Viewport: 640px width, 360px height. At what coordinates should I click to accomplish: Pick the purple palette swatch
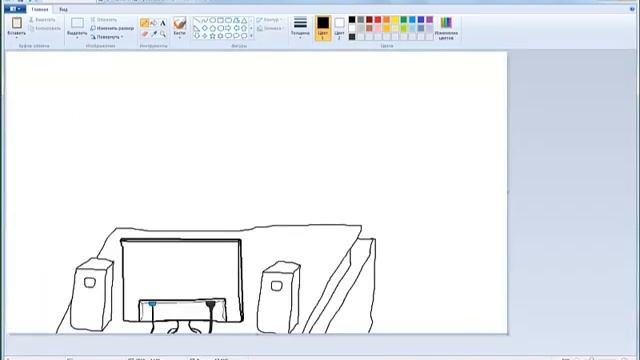point(429,20)
